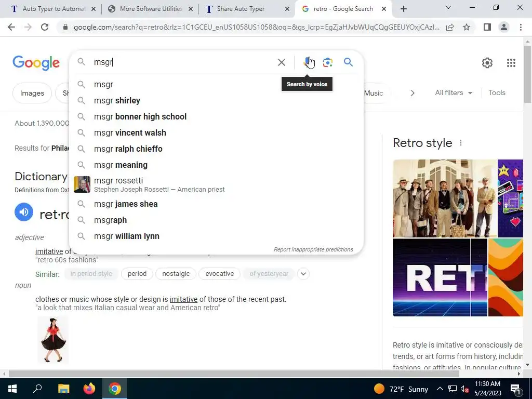The width and height of the screenshot is (532, 399).
Task: Play retro pronunciation audio
Action: pyautogui.click(x=24, y=212)
